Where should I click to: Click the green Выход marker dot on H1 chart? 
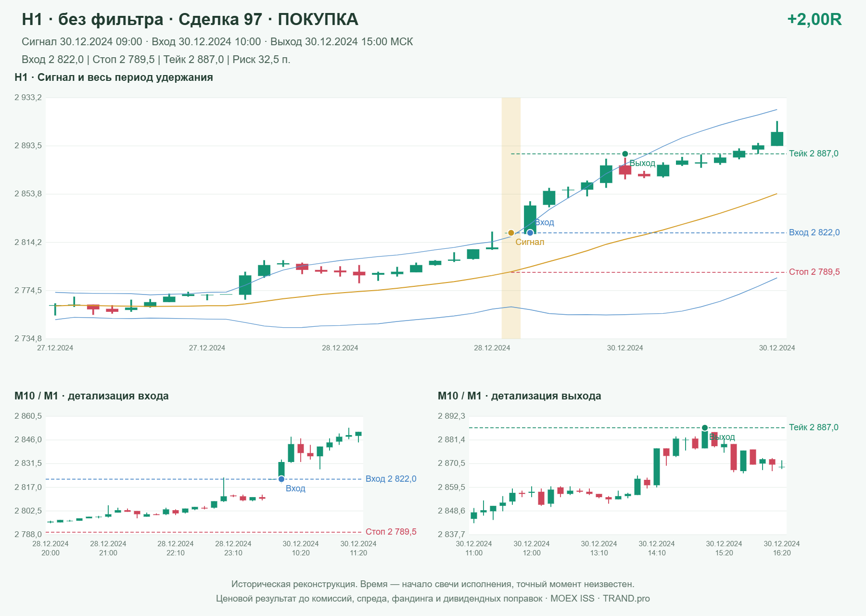pyautogui.click(x=625, y=154)
